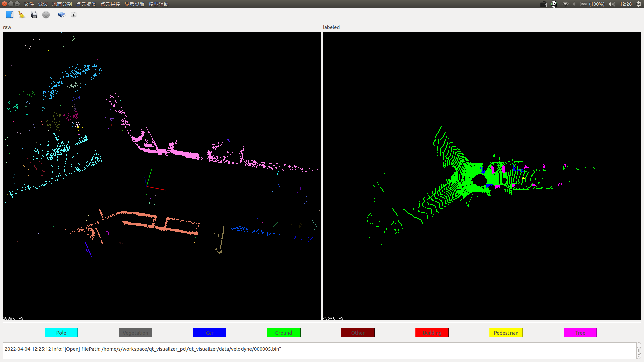Open the blue help book icon
The height and width of the screenshot is (362, 644).
coord(61,15)
